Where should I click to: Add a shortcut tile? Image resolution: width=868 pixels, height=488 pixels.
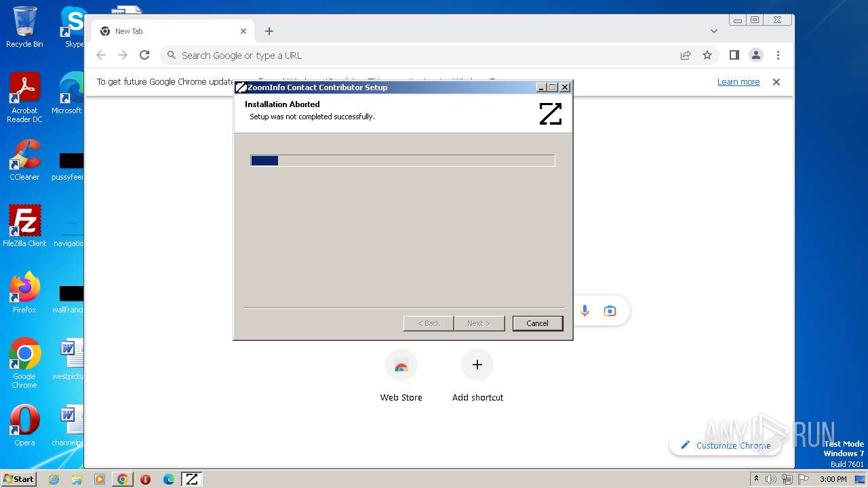pyautogui.click(x=477, y=376)
